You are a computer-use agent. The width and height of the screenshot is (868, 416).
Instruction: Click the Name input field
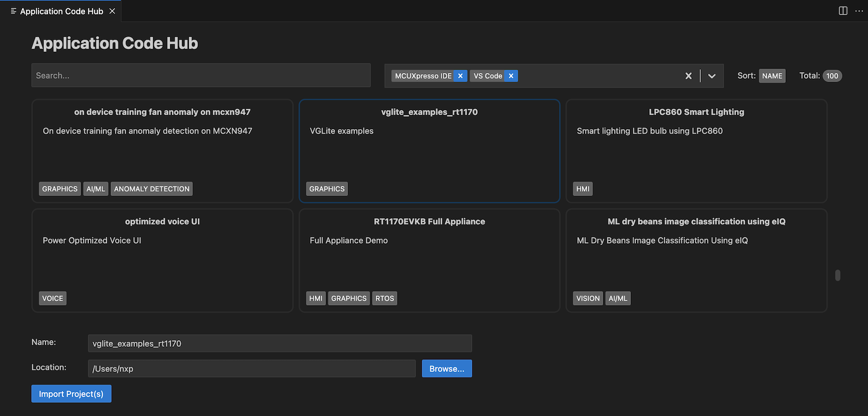tap(280, 343)
